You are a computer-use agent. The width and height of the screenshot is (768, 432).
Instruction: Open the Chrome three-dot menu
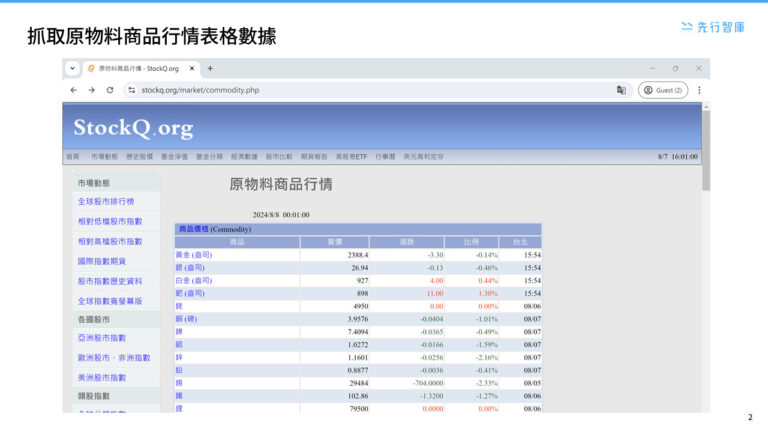[x=699, y=90]
